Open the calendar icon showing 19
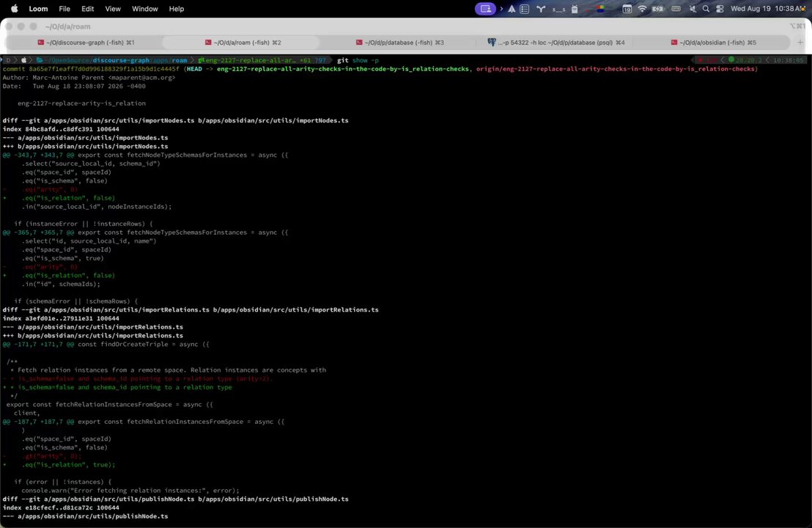This screenshot has height=528, width=812. [x=627, y=9]
